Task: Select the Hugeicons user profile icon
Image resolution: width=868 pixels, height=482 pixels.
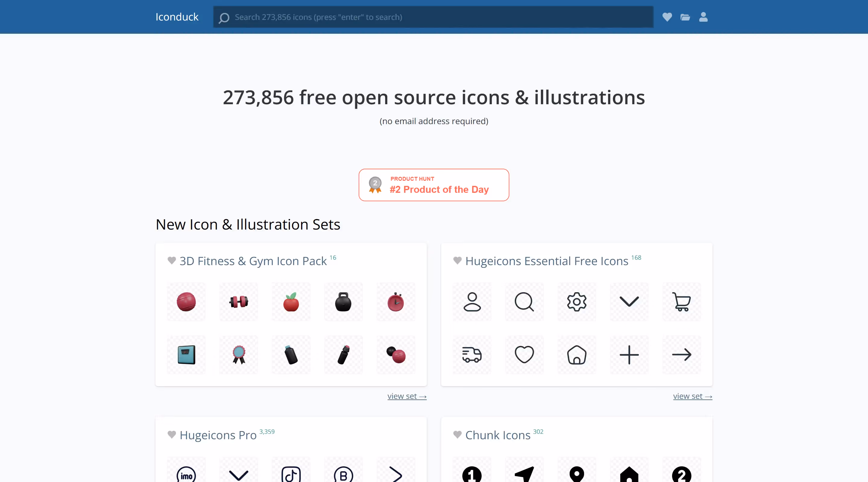Action: click(x=472, y=302)
